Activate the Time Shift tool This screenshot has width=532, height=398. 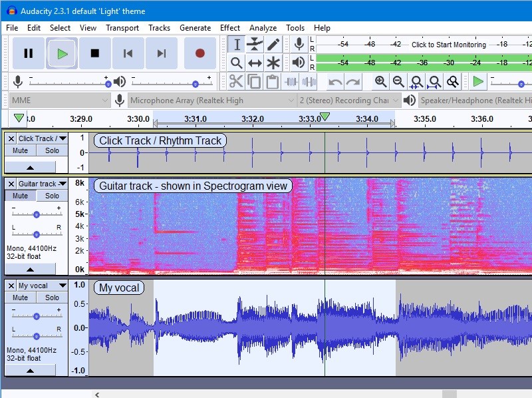point(255,63)
